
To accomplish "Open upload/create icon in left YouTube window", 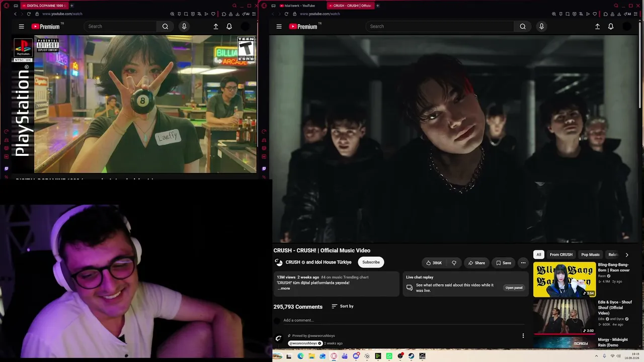I will point(216,27).
